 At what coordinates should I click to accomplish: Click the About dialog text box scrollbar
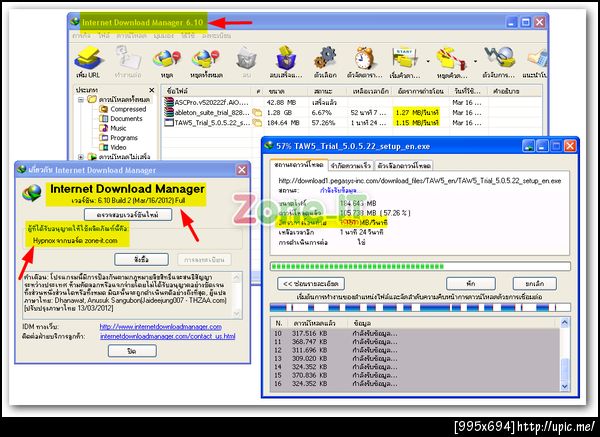(x=237, y=295)
